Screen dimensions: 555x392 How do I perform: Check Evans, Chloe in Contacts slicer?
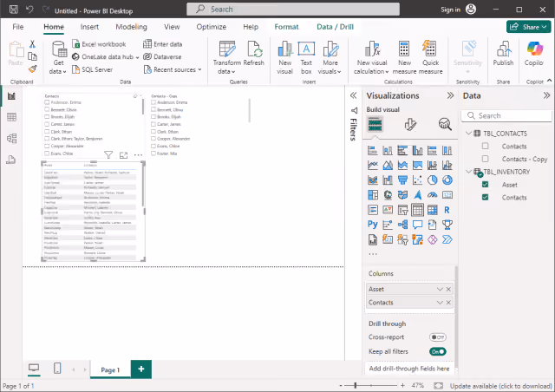(x=47, y=154)
